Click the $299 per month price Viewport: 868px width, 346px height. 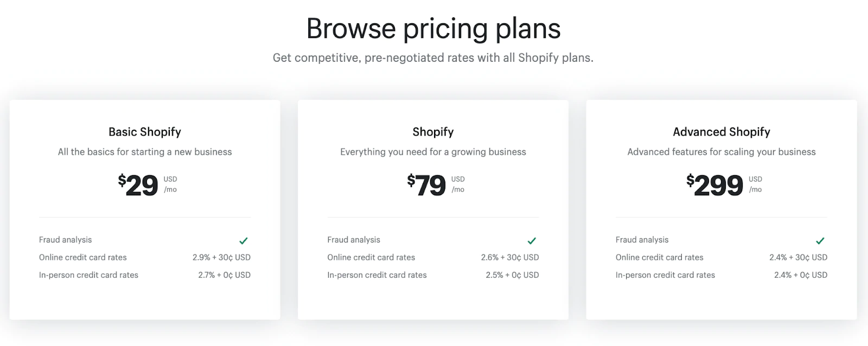click(715, 185)
